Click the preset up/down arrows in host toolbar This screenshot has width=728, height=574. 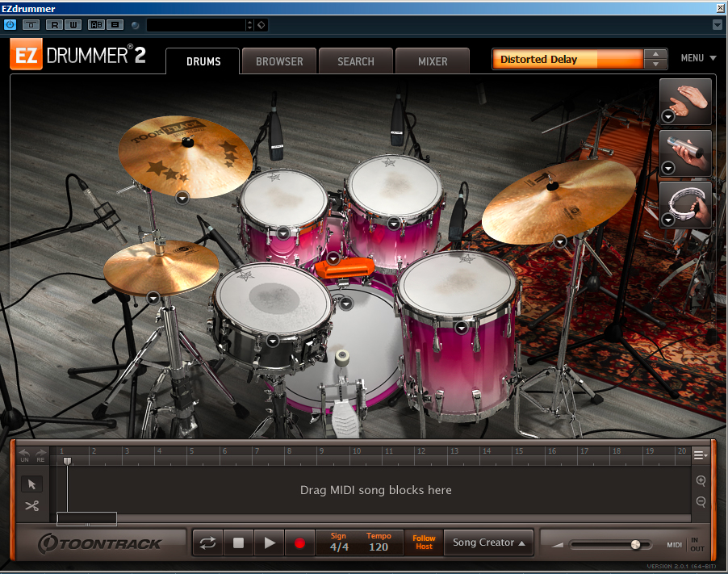pos(249,25)
